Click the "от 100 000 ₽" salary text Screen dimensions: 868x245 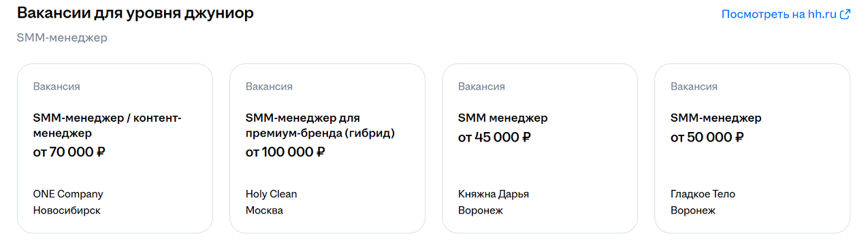point(285,152)
